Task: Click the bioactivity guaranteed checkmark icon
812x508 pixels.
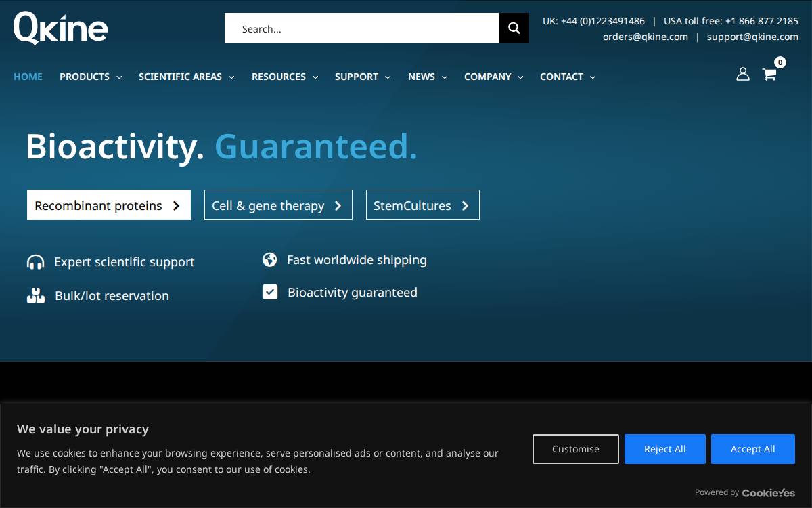Action: [270, 293]
